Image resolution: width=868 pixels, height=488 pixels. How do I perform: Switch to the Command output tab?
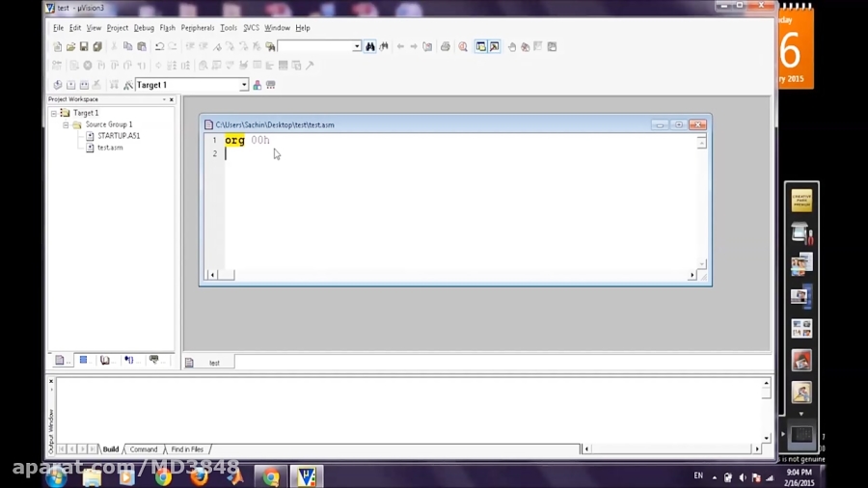click(x=144, y=449)
